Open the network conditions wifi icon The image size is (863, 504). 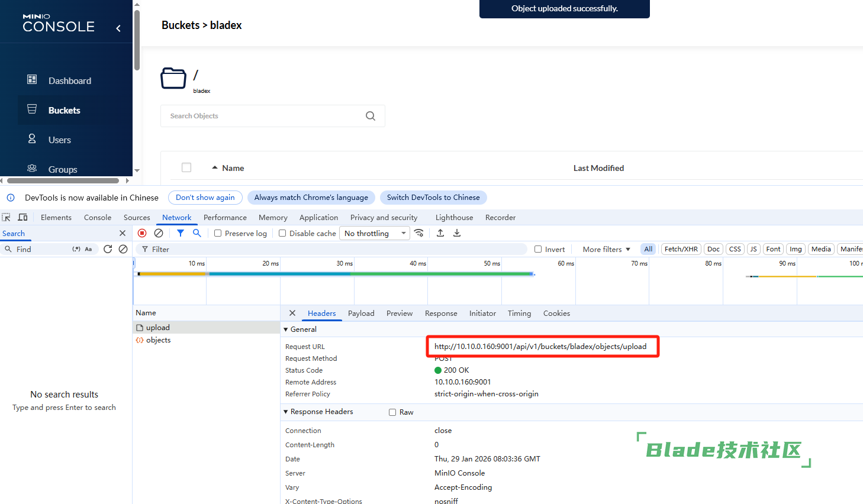(419, 233)
